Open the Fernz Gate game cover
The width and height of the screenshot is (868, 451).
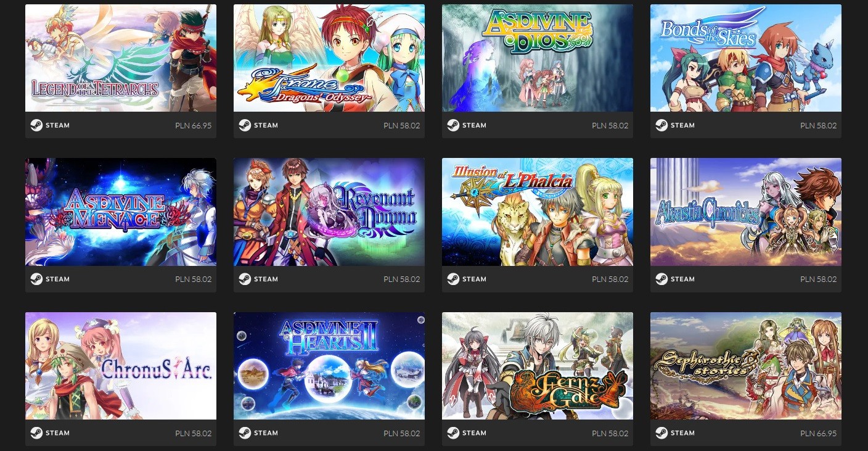(x=538, y=366)
